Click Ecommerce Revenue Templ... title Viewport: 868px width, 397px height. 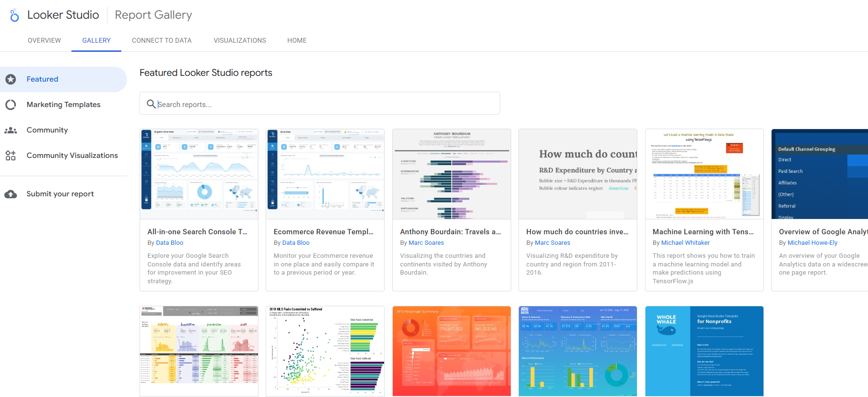[324, 232]
